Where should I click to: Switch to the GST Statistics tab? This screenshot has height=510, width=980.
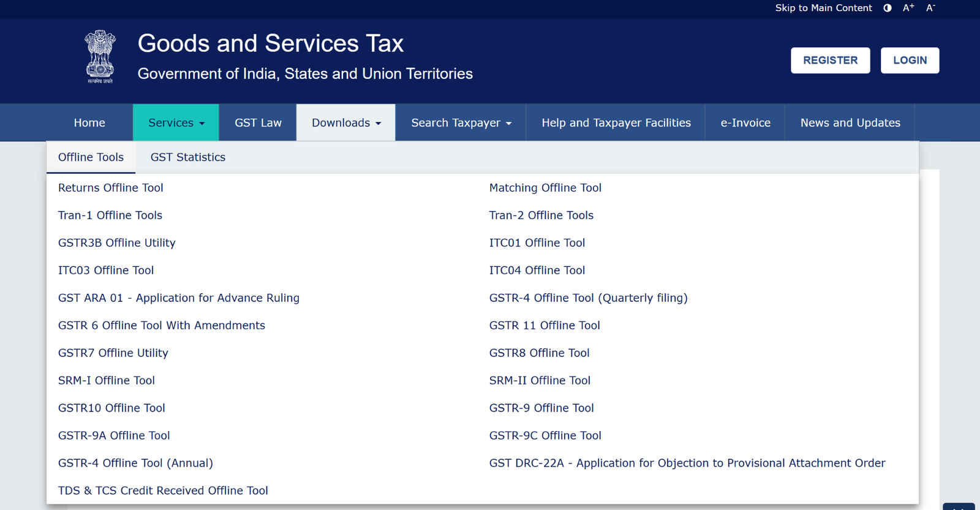[188, 157]
